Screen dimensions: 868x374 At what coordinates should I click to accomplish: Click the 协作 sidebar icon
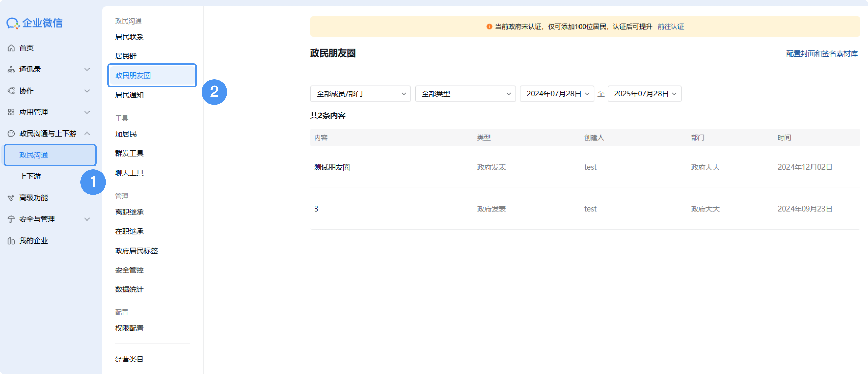[11, 91]
